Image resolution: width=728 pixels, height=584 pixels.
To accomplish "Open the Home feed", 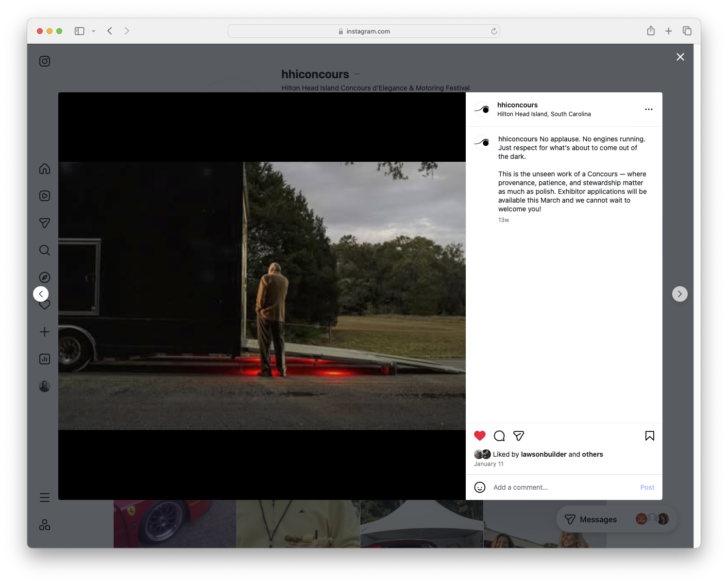I will coord(44,169).
